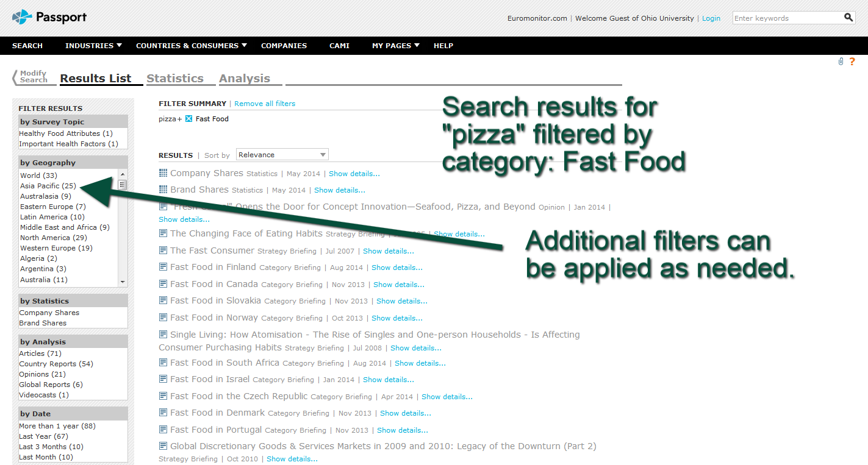Filter geography by Western Europe (19)
This screenshot has height=465, width=868.
(x=56, y=248)
